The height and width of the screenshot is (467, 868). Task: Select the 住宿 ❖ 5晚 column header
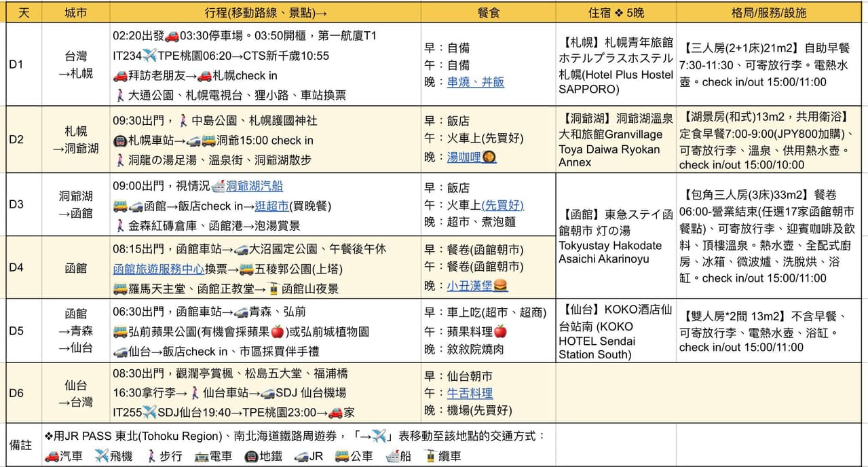coord(616,13)
